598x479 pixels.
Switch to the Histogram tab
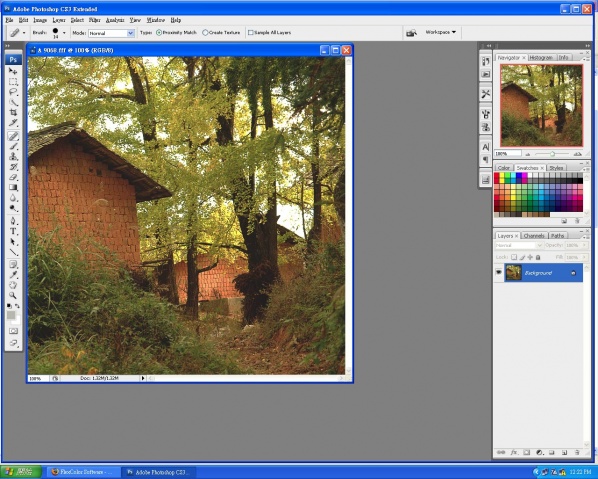541,57
